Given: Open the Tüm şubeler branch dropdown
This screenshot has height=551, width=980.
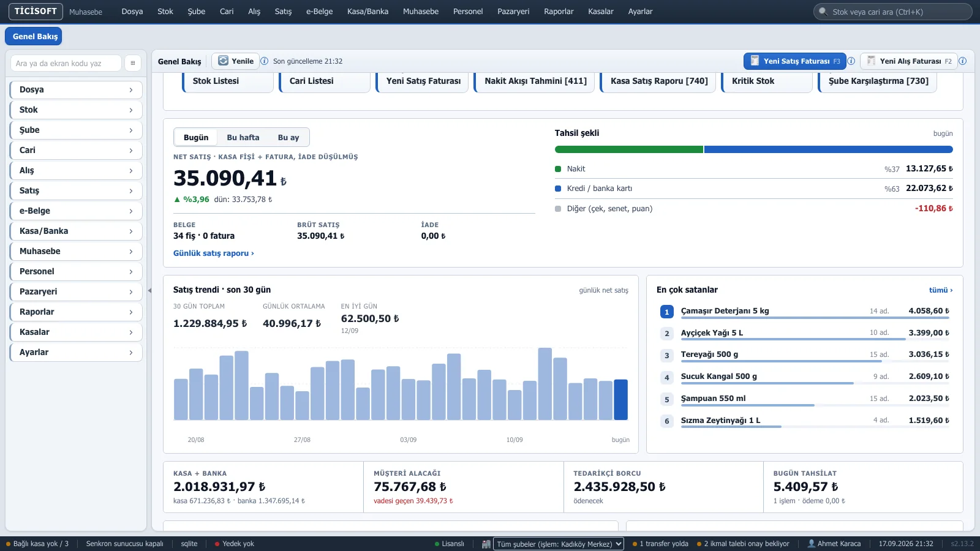Looking at the screenshot, I should point(559,544).
